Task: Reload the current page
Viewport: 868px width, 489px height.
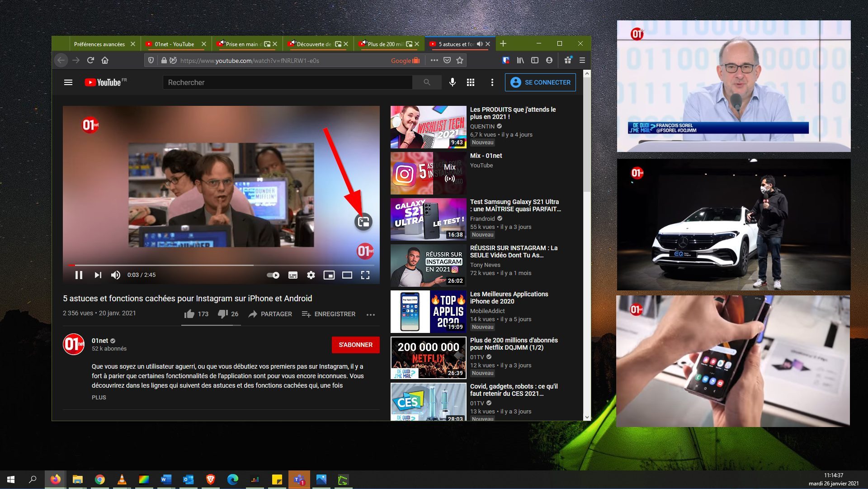Action: (90, 60)
